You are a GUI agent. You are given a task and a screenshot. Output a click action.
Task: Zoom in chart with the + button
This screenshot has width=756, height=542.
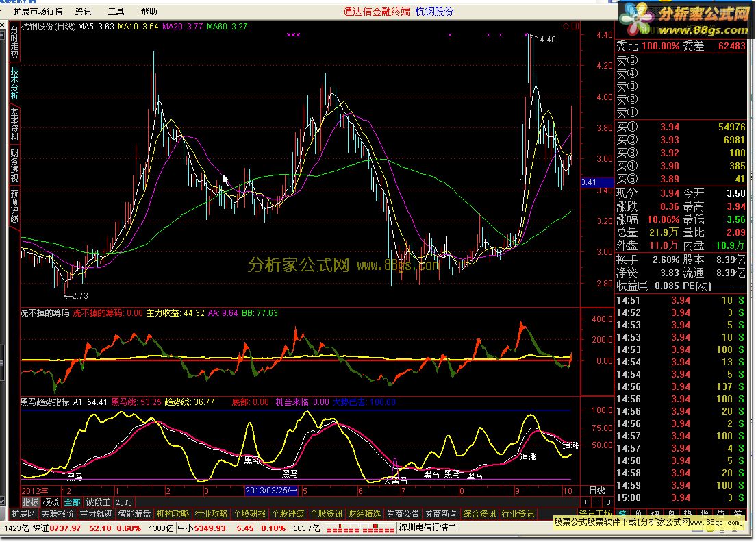click(585, 502)
